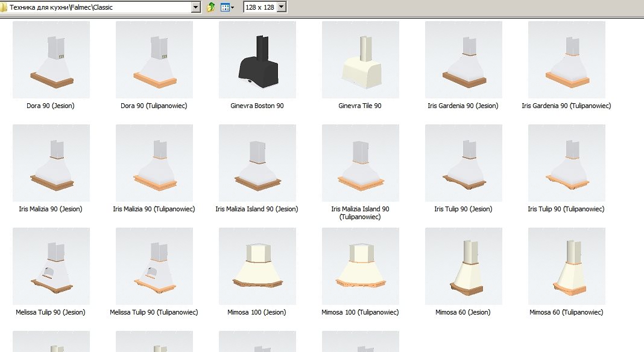Viewport: 644px width, 352px height.
Task: Select the Iris Malizia Island 90 (Jesion) thumbnail
Action: (257, 163)
